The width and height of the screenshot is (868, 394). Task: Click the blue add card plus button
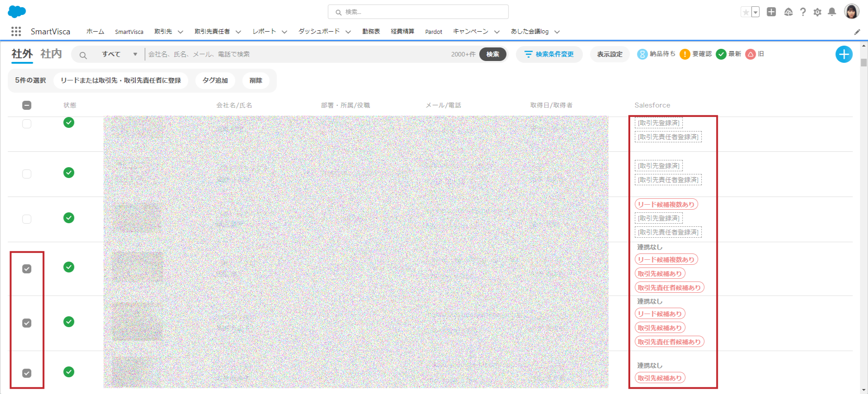pos(844,54)
